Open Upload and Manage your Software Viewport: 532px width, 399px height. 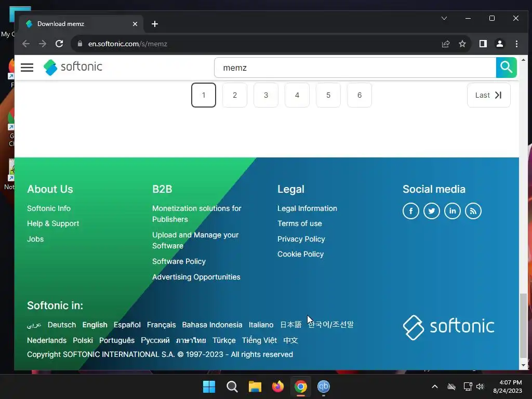(x=195, y=240)
